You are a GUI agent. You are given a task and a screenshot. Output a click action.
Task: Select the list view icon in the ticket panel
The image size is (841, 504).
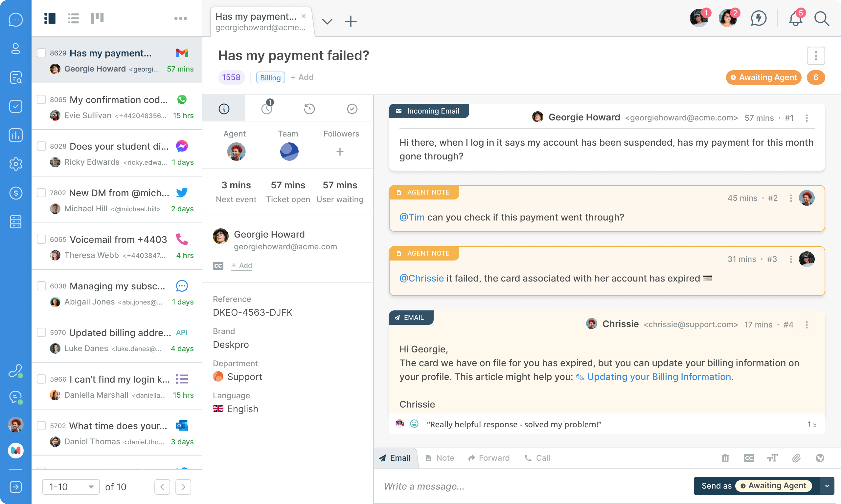pos(74,18)
